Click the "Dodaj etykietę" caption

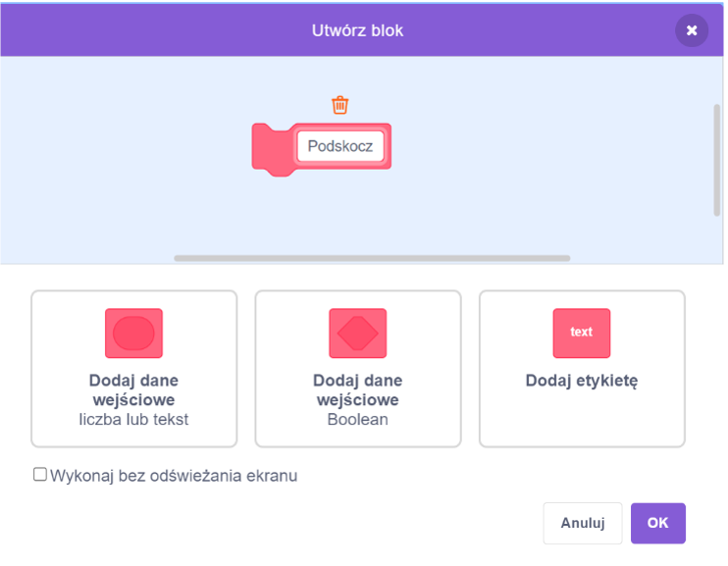582,381
